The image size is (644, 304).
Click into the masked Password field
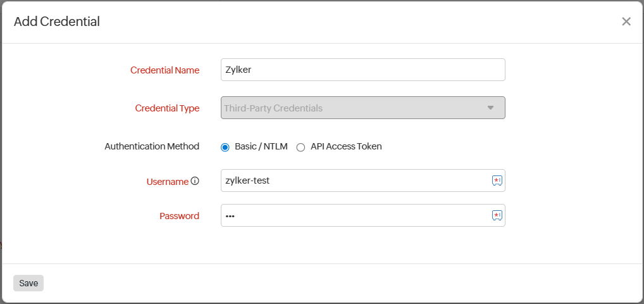354,215
